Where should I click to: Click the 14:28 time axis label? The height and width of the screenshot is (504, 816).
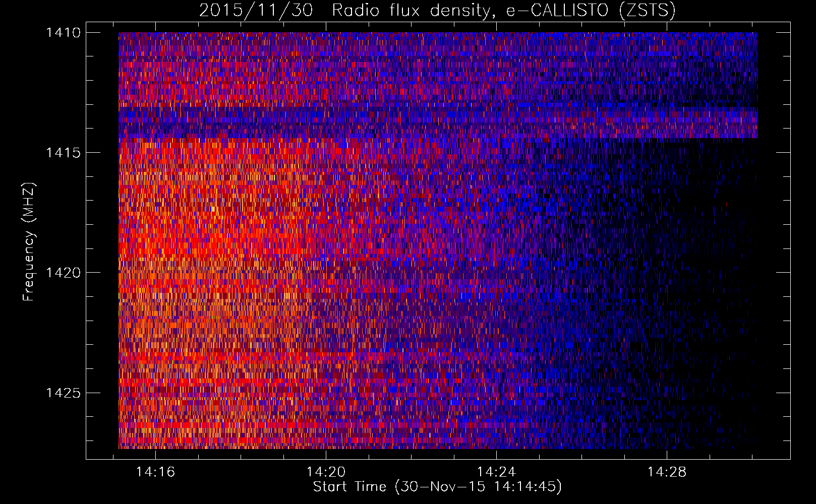click(x=667, y=472)
